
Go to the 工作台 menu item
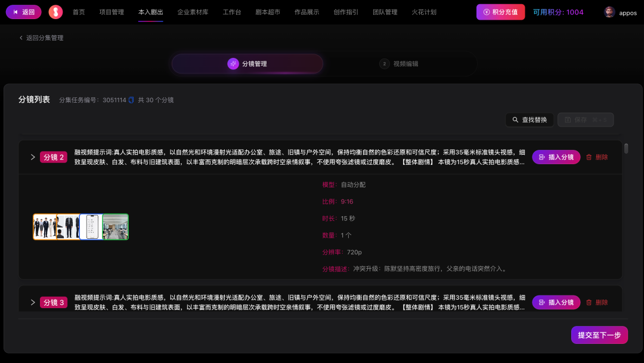[x=231, y=12]
